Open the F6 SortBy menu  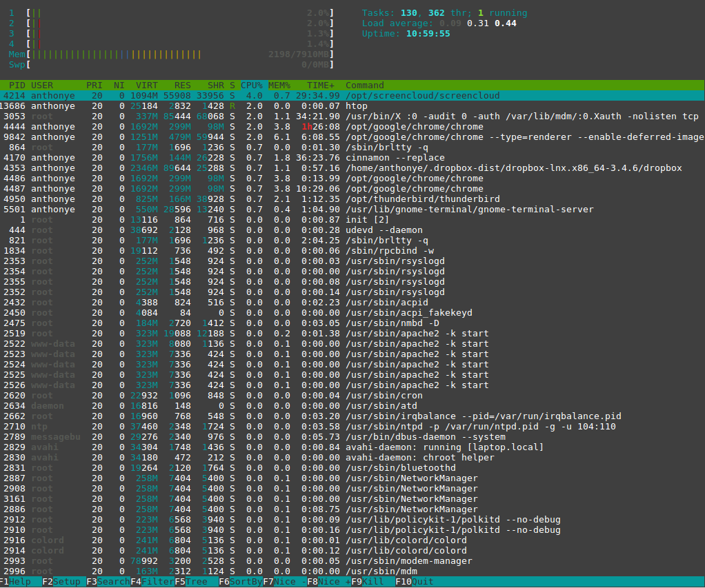tap(241, 581)
